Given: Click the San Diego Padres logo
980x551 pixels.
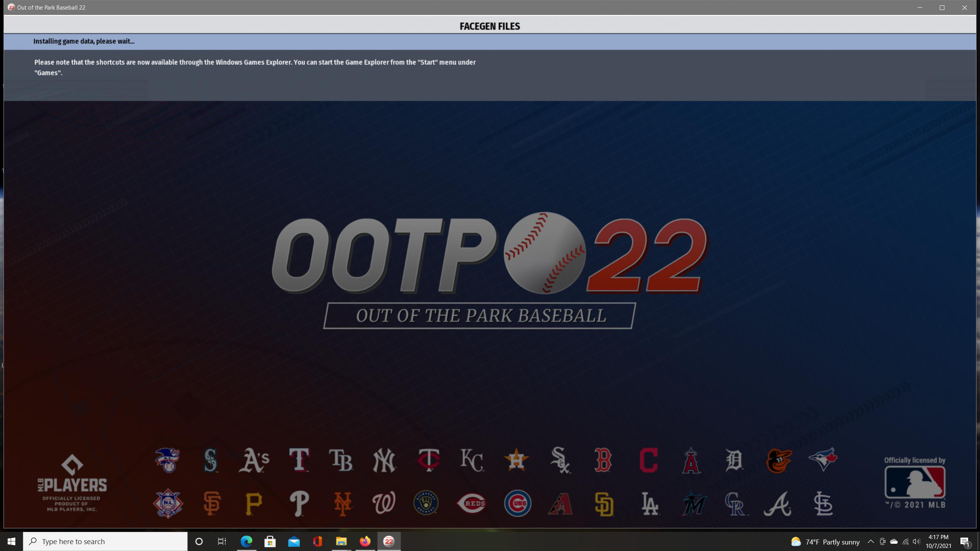Looking at the screenshot, I should 604,504.
